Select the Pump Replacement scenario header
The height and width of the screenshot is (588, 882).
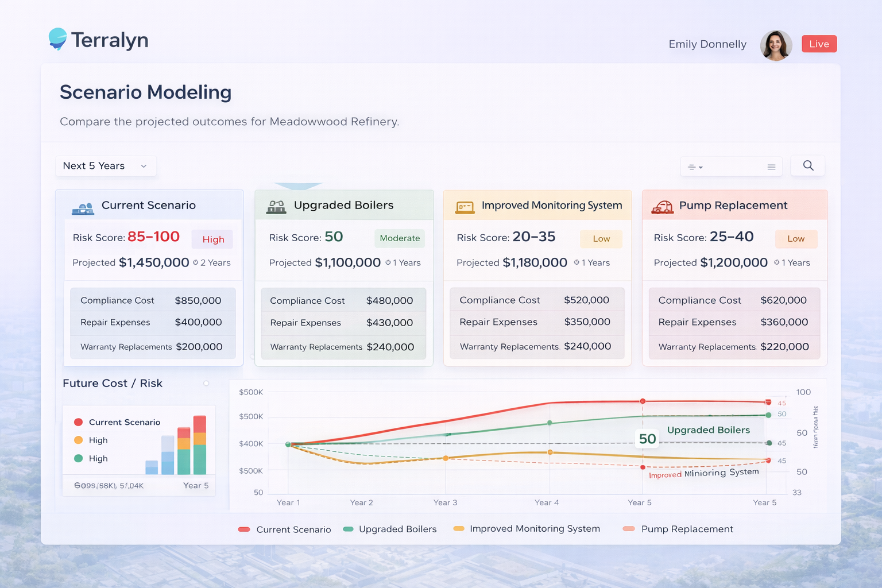(x=733, y=206)
